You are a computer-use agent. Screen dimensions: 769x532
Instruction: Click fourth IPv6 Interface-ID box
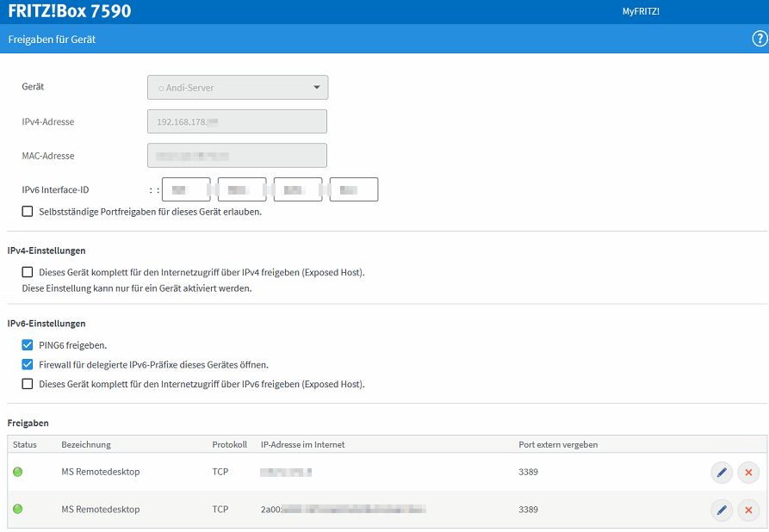point(354,189)
